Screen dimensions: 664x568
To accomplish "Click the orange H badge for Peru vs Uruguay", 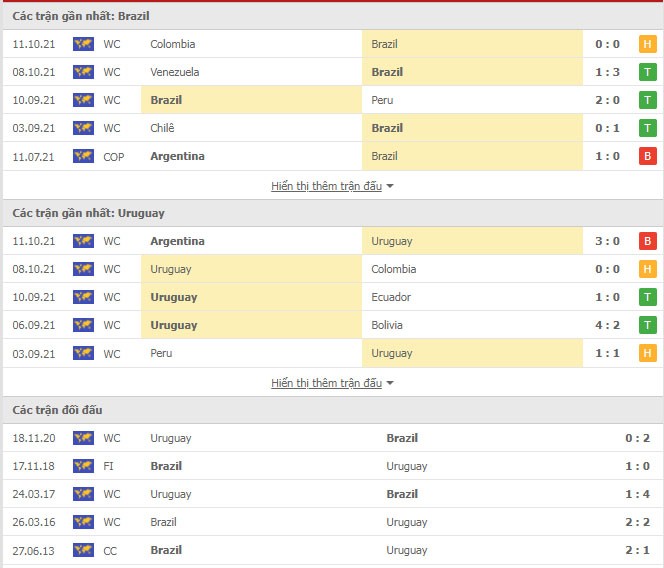I will tap(647, 353).
